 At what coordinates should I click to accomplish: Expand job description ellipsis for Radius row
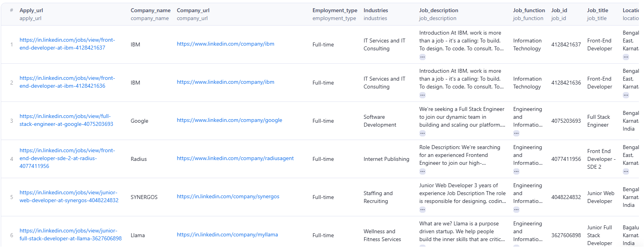tap(422, 171)
